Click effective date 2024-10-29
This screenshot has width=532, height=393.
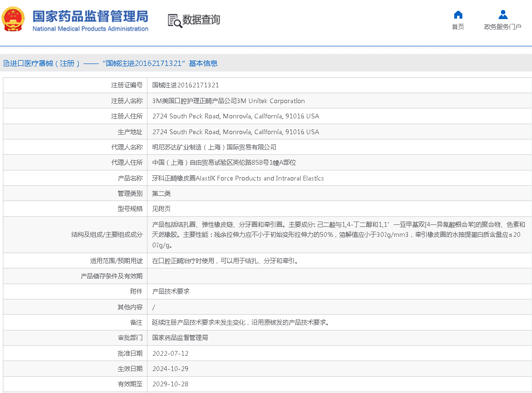[170, 369]
